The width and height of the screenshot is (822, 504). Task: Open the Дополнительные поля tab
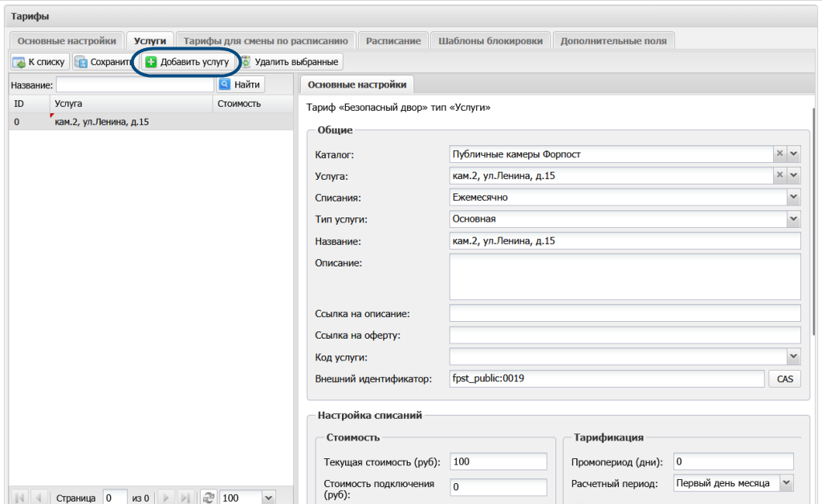pos(613,41)
